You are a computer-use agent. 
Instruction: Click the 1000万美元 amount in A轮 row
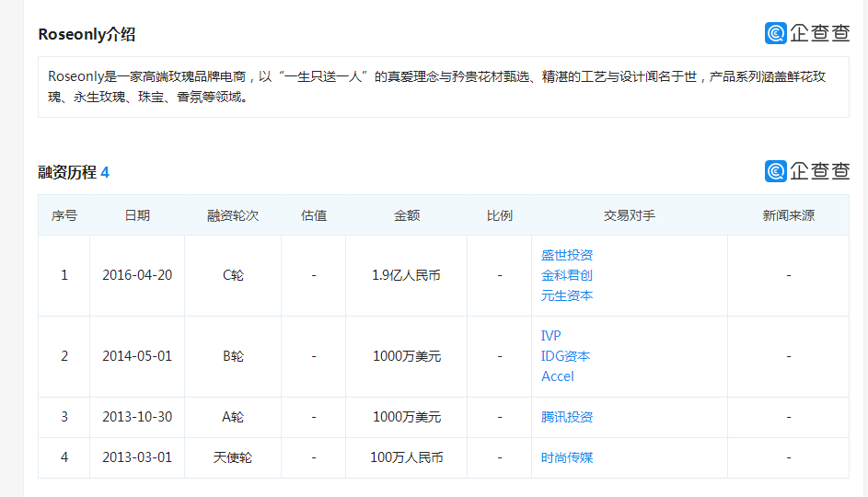[406, 417]
